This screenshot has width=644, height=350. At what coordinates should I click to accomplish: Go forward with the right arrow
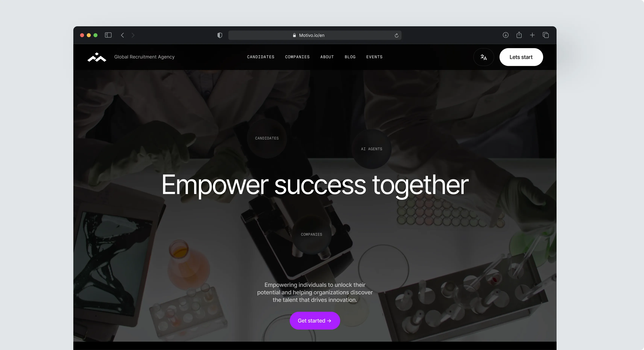click(x=133, y=35)
